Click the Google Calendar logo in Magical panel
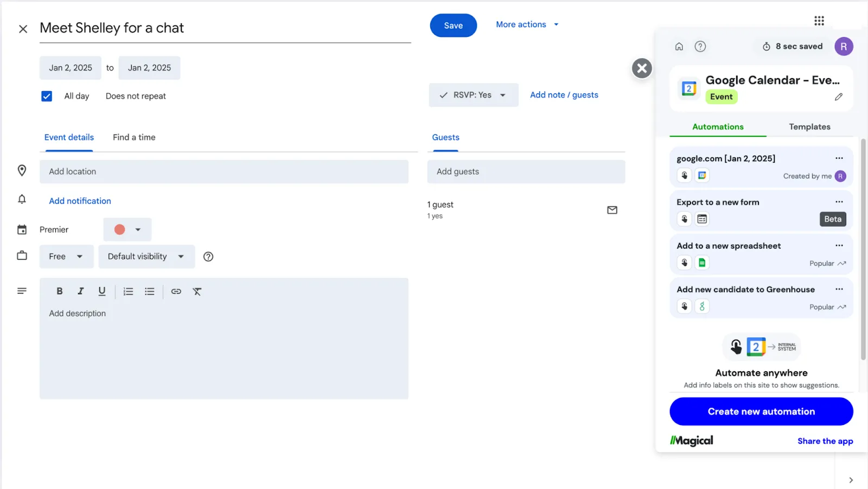Viewport: 868px width, 489px height. pos(689,88)
